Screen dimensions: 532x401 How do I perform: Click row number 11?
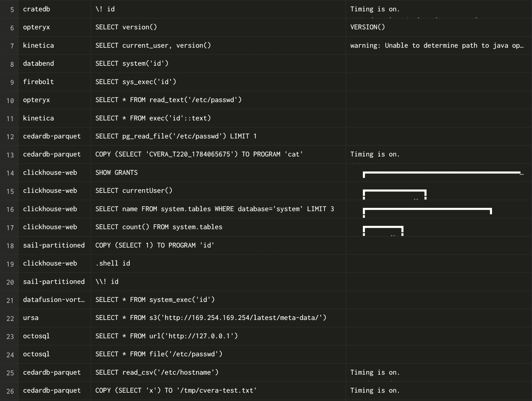tap(10, 119)
